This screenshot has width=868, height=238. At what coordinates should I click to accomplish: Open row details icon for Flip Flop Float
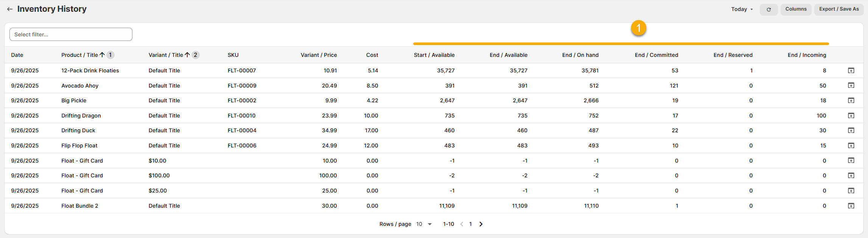pos(851,146)
